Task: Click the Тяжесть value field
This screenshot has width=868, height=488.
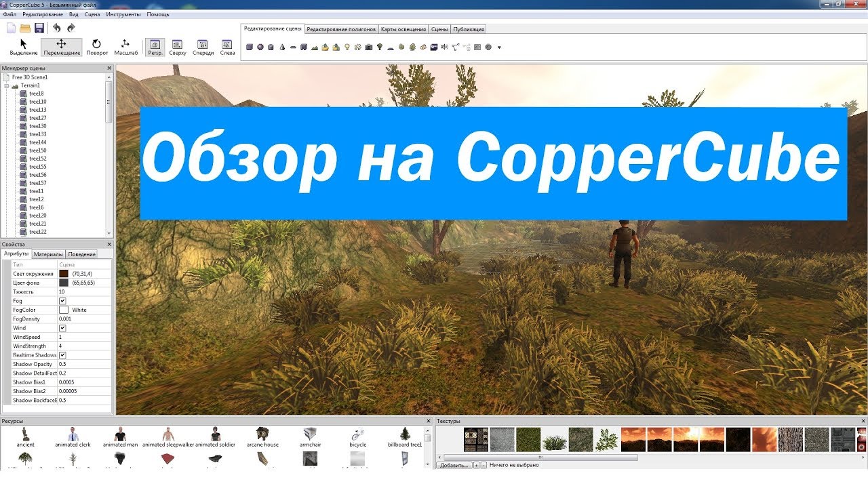Action: 84,291
